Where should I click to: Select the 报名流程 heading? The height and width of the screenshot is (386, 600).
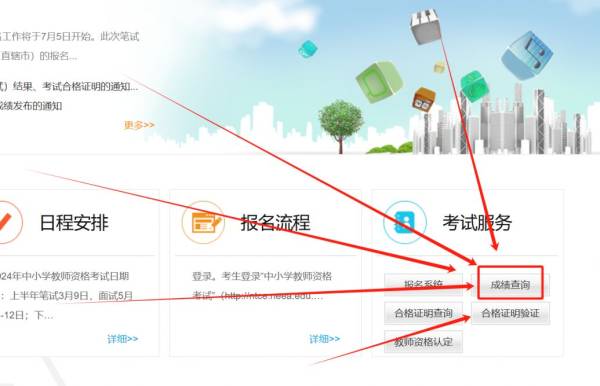[275, 223]
